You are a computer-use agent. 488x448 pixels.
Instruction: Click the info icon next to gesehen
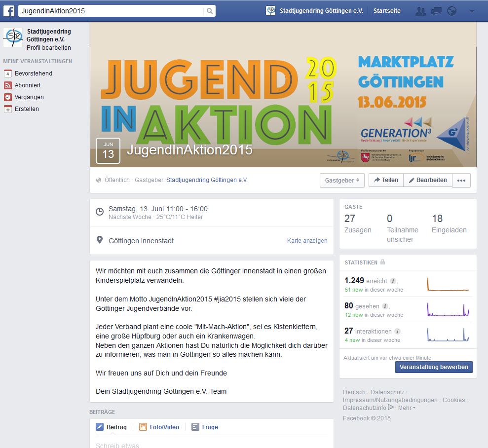[385, 306]
